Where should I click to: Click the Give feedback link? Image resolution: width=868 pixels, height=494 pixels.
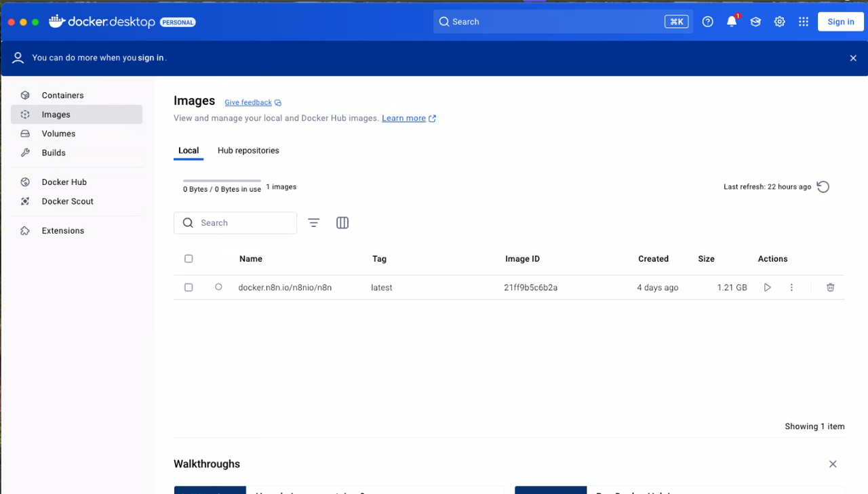tap(248, 102)
